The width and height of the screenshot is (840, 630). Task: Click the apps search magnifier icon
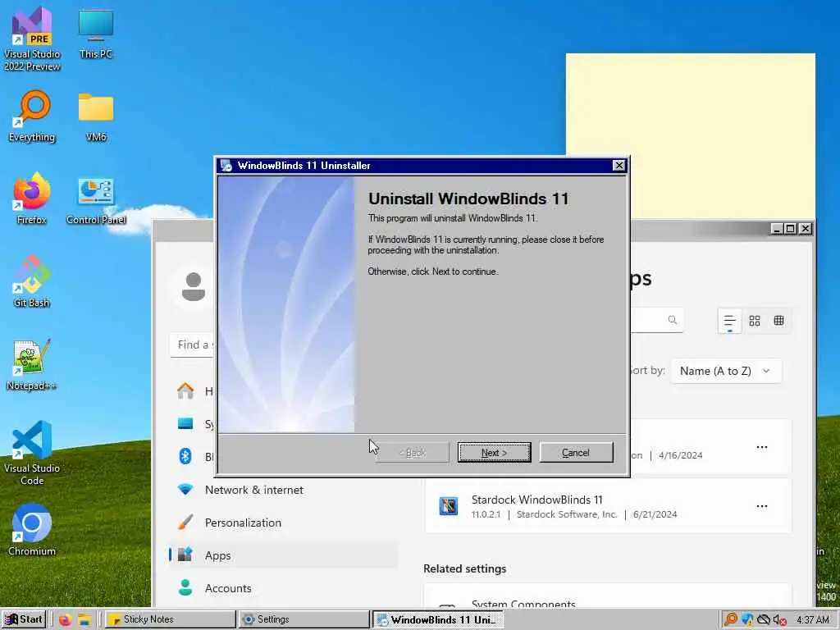tap(673, 320)
